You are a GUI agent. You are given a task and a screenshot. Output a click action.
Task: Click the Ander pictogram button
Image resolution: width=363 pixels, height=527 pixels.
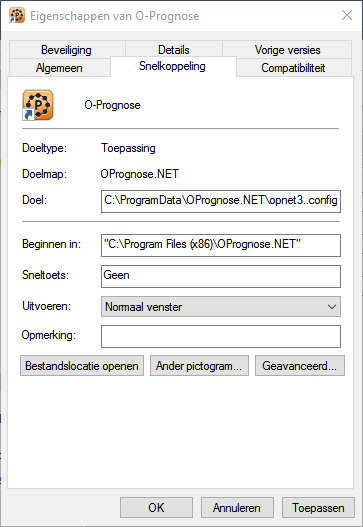199,366
